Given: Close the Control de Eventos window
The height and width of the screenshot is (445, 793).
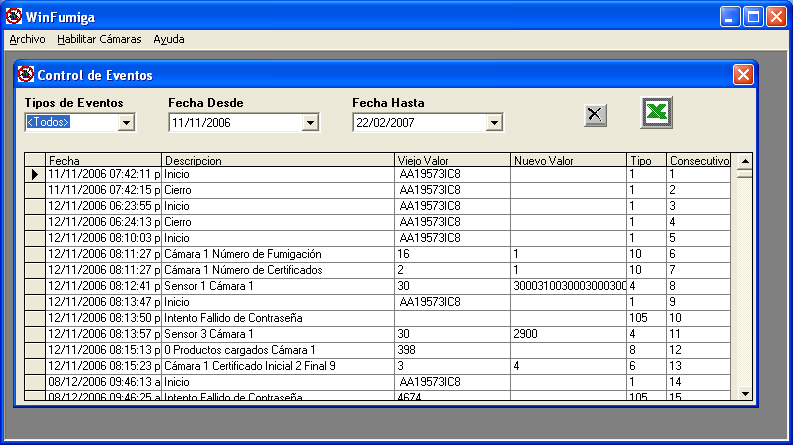Looking at the screenshot, I should click(743, 75).
